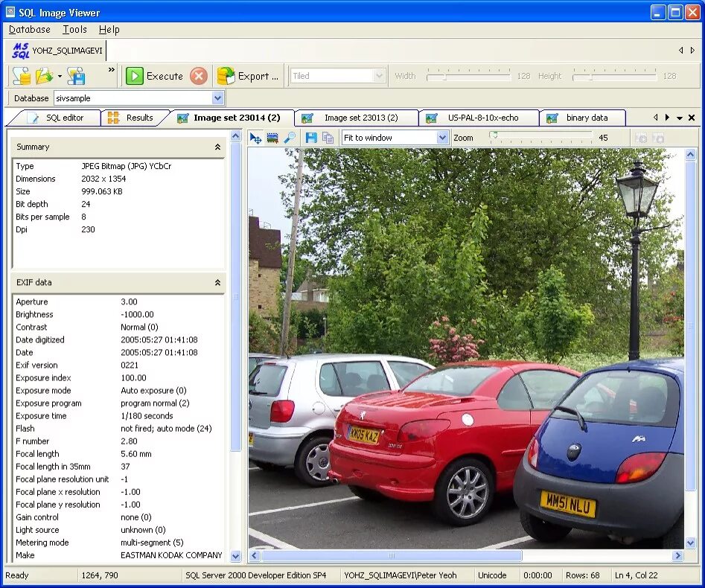Expand the toolbar overflow chevron
The image size is (705, 588).
click(x=111, y=70)
